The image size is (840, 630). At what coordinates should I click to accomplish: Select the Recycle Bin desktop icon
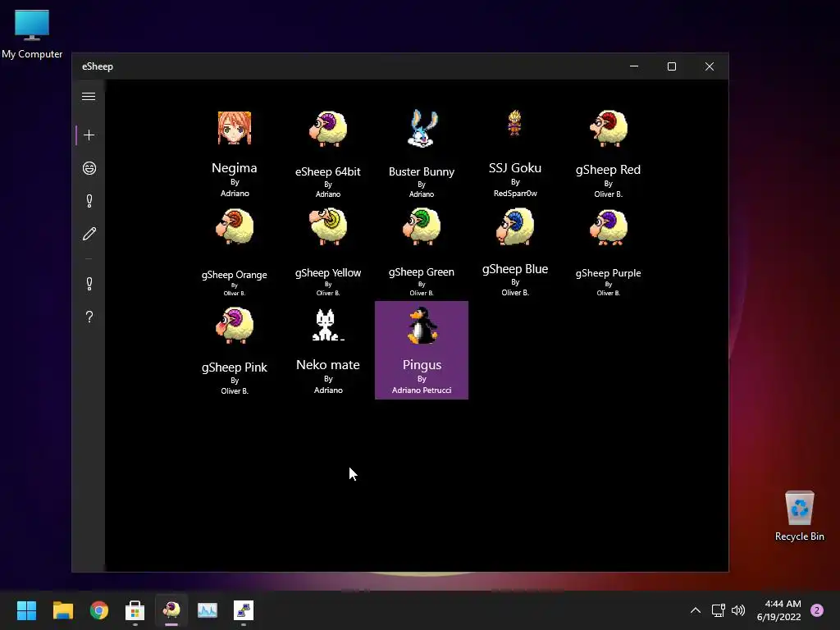point(799,516)
